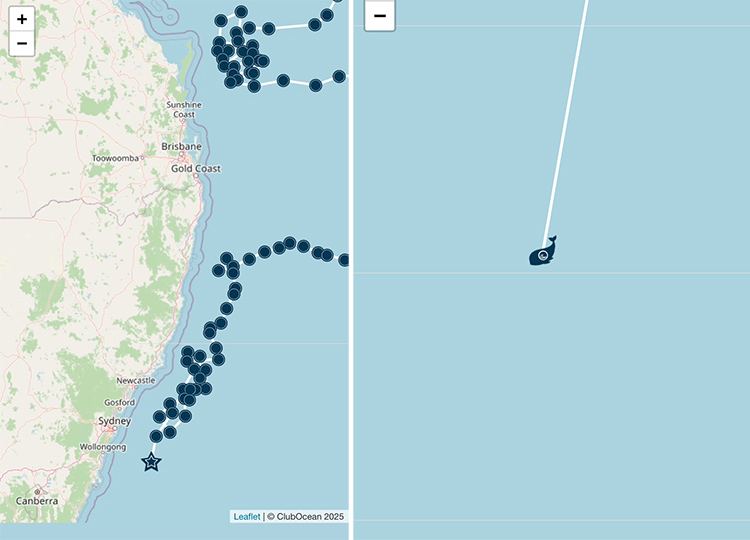Click the Sunshine Coast label
Viewport: 750px width, 540px height.
tap(183, 109)
